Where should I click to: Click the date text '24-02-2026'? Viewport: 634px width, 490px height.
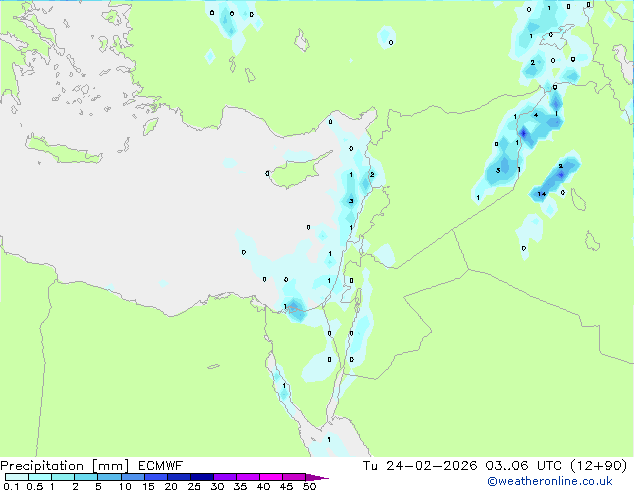click(x=431, y=466)
